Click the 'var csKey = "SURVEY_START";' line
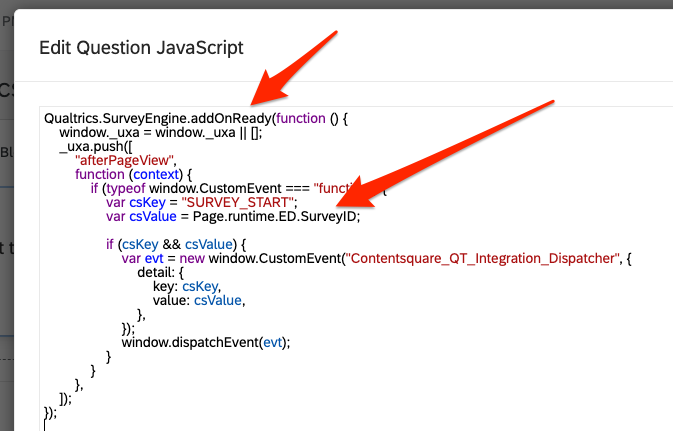This screenshot has width=673, height=431. [x=202, y=202]
